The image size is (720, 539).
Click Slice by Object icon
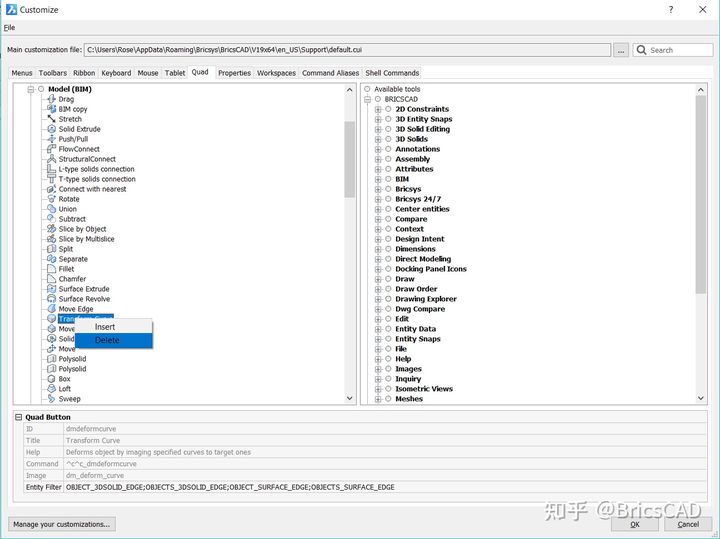51,229
